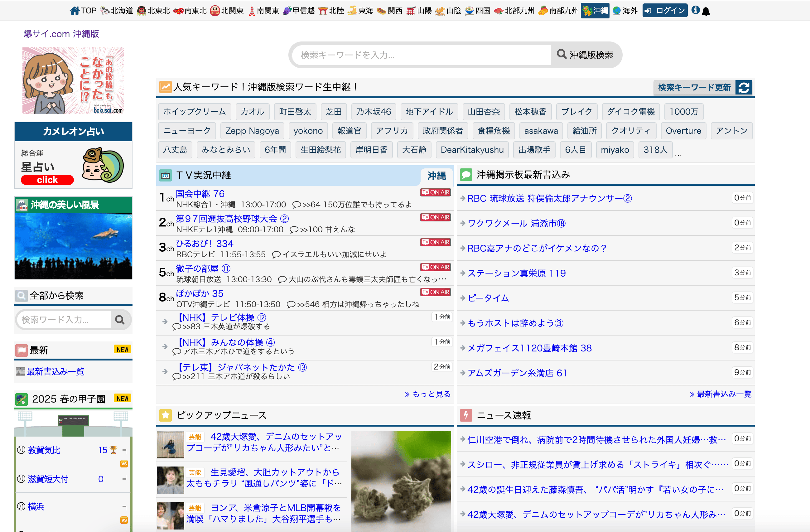The height and width of the screenshot is (532, 810).
Task: Expand TV list with もっと見る
Action: point(427,394)
